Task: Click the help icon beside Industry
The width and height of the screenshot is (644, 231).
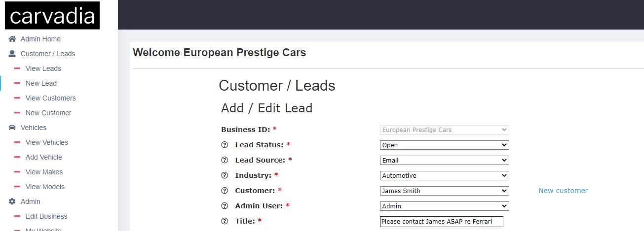Action: coord(225,175)
